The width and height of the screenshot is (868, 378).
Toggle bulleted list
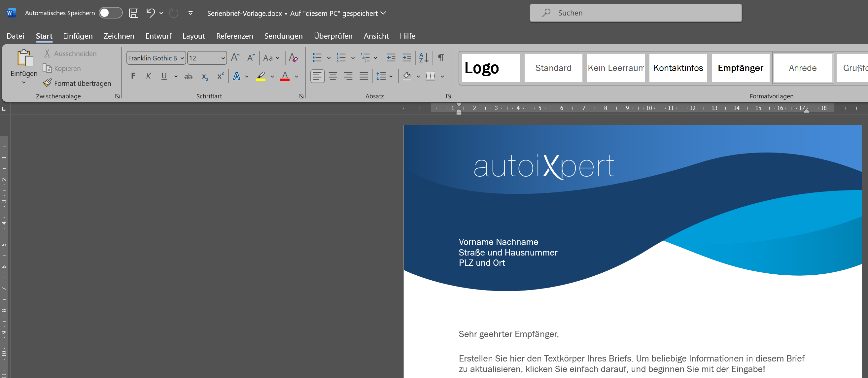click(317, 58)
